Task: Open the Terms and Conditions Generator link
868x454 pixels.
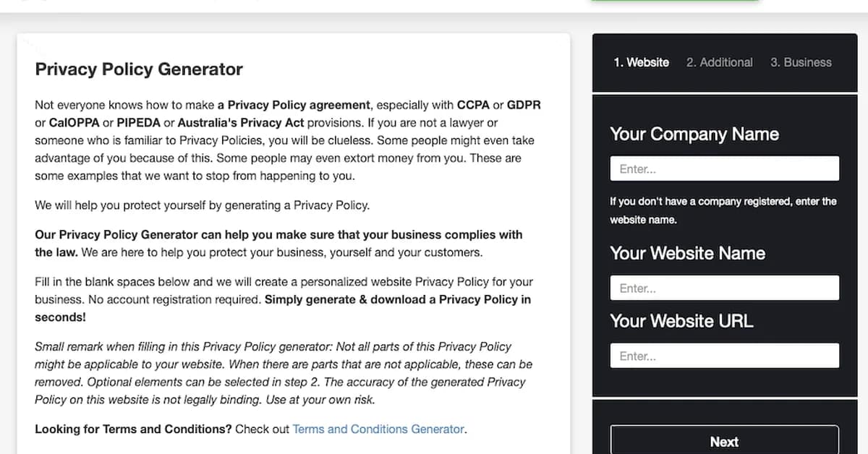Action: coord(378,429)
